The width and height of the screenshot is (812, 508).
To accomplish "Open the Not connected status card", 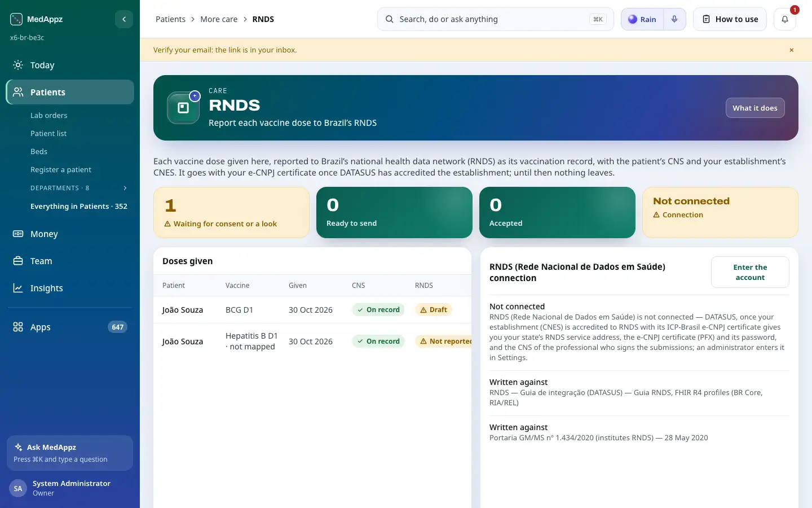I will pos(720,212).
